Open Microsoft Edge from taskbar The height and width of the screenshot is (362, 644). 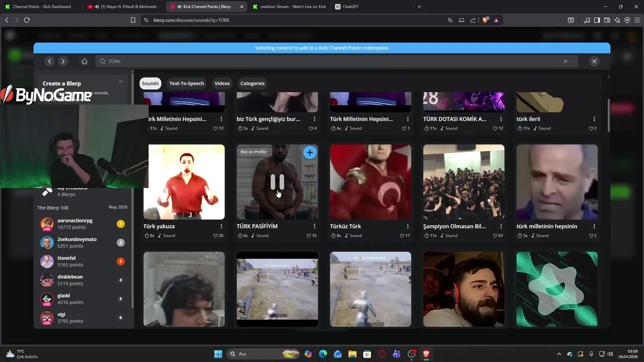pyautogui.click(x=323, y=354)
